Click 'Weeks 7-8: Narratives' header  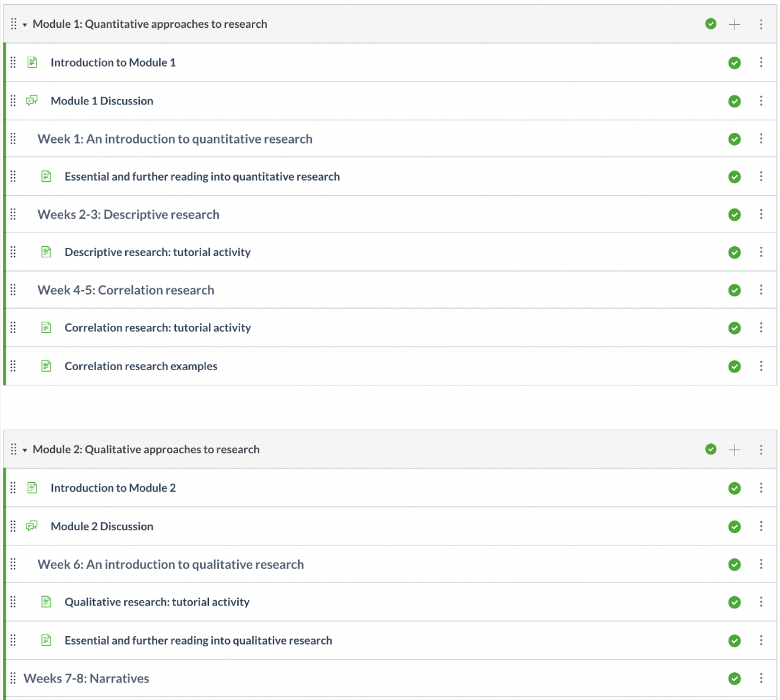86,679
